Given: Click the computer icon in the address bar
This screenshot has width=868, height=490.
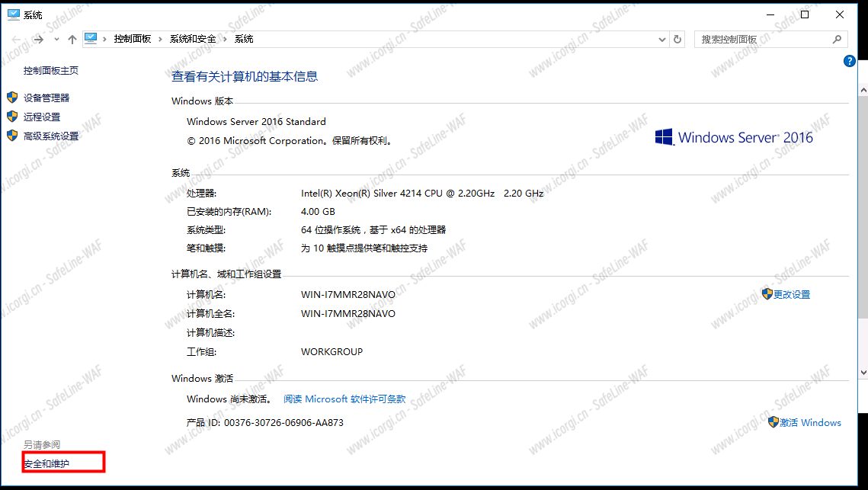Looking at the screenshot, I should coord(91,39).
